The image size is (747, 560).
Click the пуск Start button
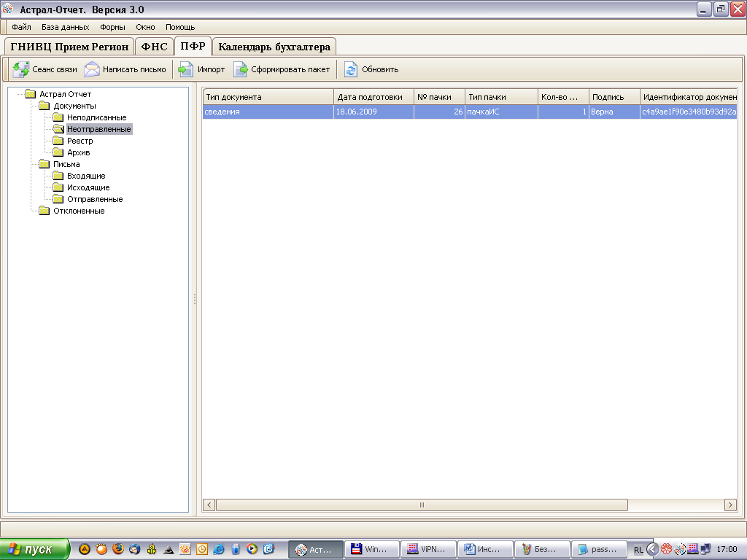(x=34, y=549)
